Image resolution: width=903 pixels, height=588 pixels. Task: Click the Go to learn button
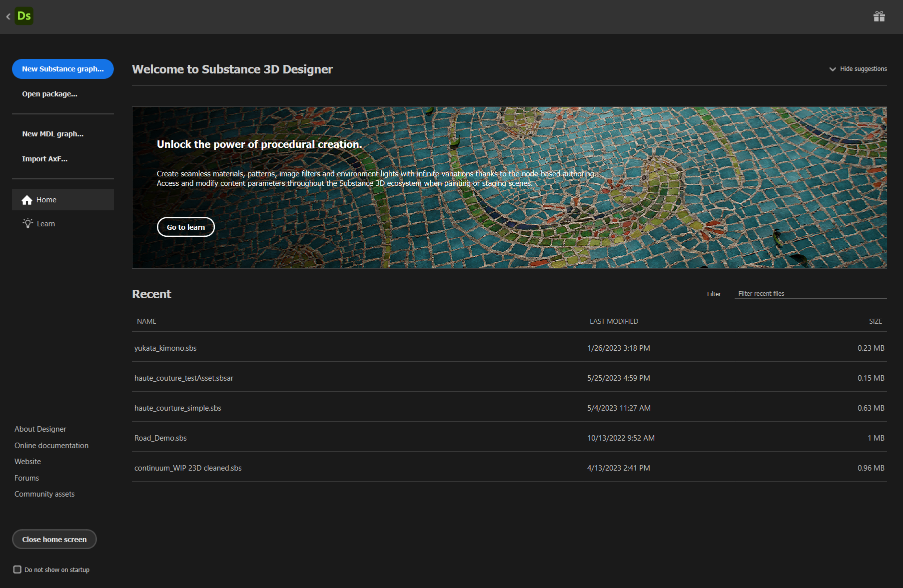[x=186, y=227]
